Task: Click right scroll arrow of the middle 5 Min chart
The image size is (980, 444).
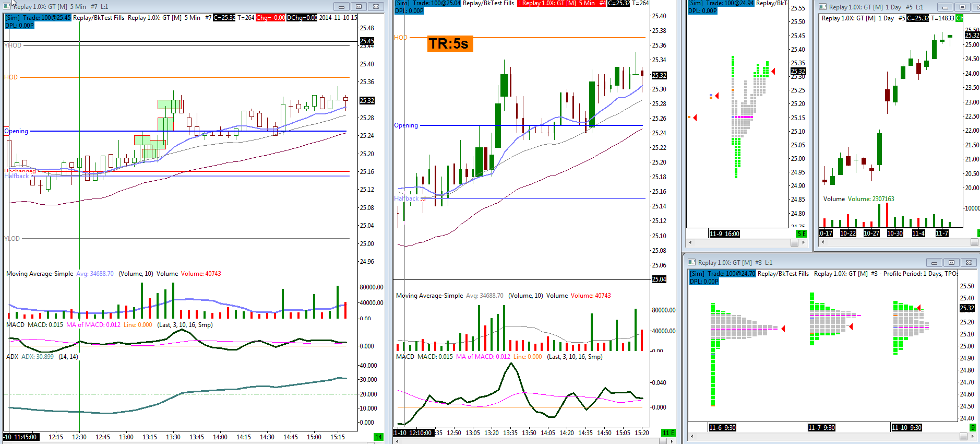Action: point(671,441)
